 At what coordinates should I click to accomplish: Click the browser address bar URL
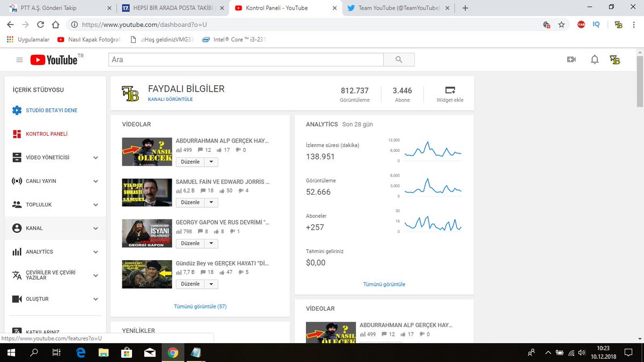tap(143, 25)
